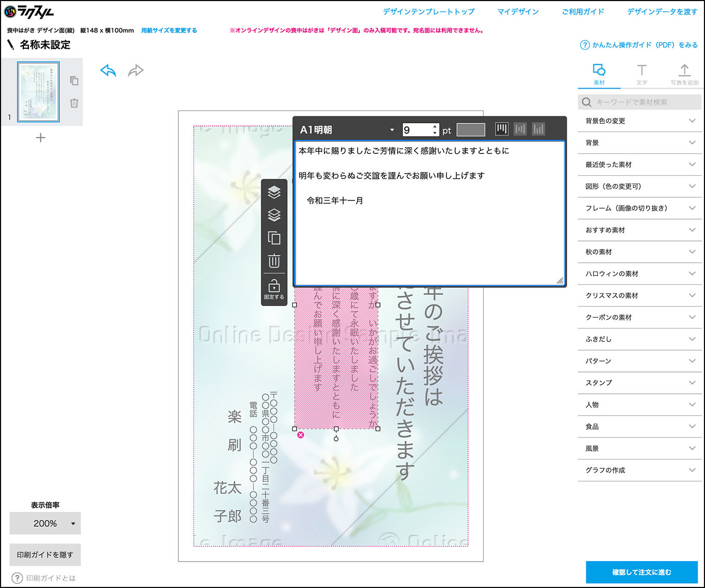
Task: Click the 名称未設定 design title
Action: tap(45, 45)
